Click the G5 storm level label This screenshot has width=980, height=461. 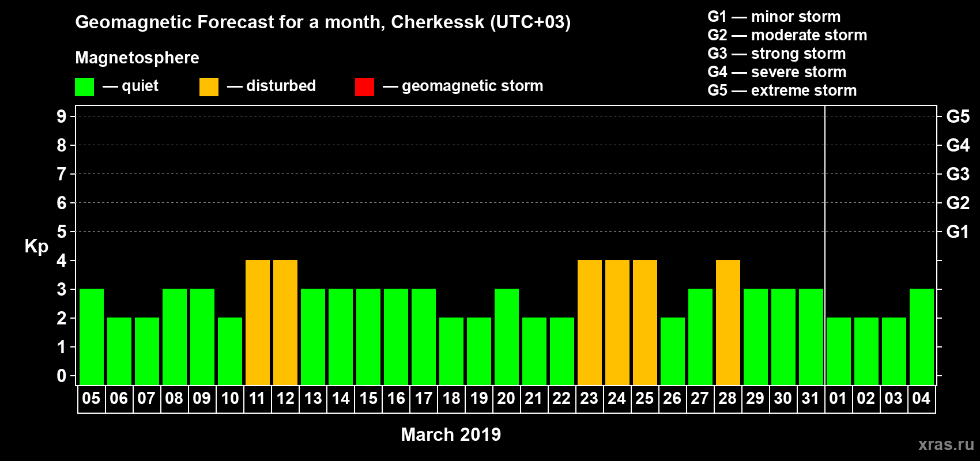pos(958,117)
